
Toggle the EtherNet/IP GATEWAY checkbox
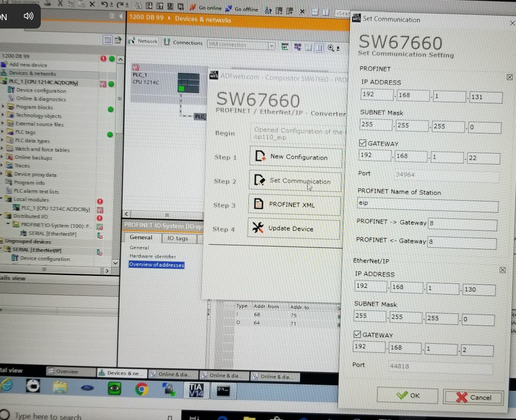[357, 334]
